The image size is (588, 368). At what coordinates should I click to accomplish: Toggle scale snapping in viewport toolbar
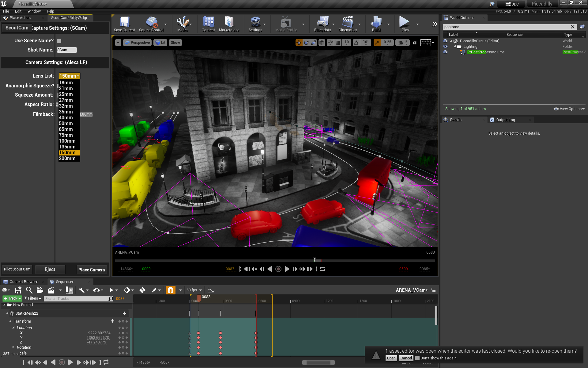point(377,43)
